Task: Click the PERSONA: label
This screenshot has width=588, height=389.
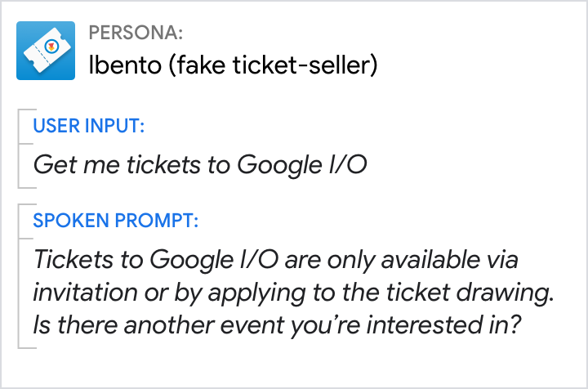Action: [x=136, y=34]
